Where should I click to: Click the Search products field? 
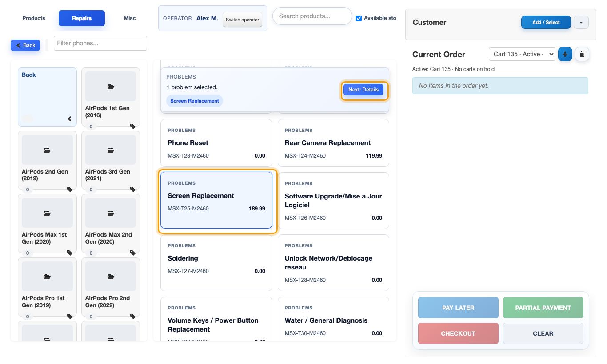312,16
